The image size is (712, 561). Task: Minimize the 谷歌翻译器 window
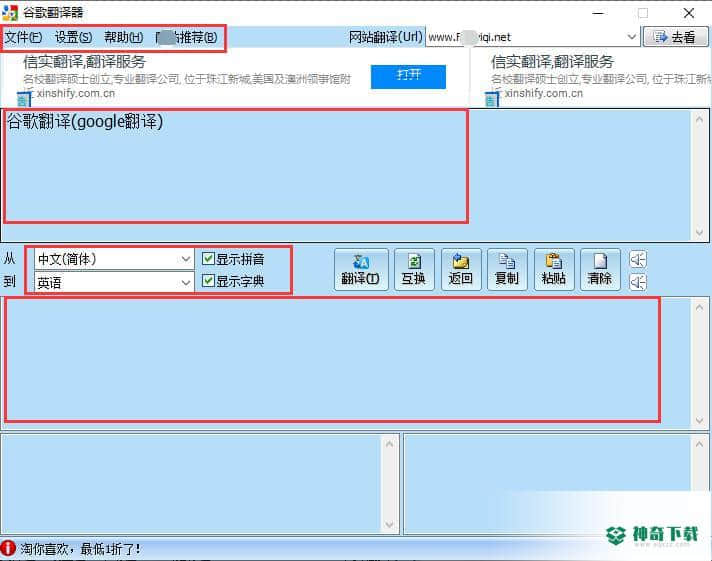[x=598, y=13]
